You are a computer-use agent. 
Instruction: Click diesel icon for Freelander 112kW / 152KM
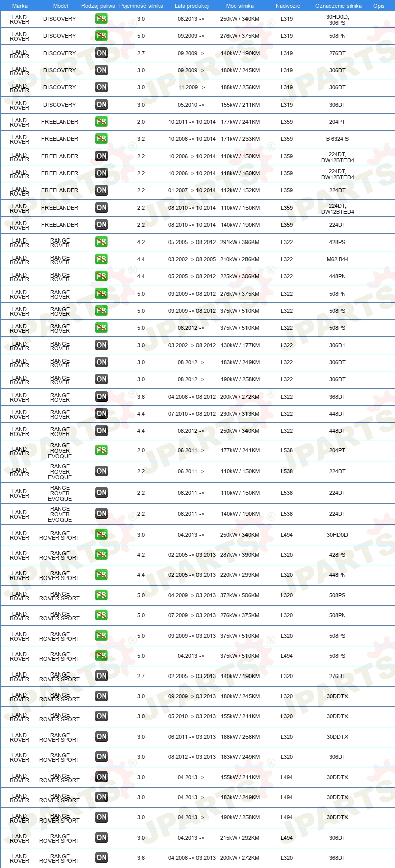(x=102, y=190)
